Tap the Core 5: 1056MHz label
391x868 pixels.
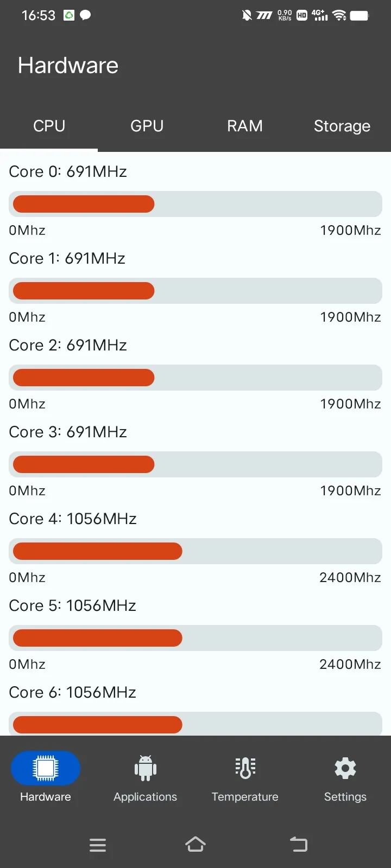72,605
